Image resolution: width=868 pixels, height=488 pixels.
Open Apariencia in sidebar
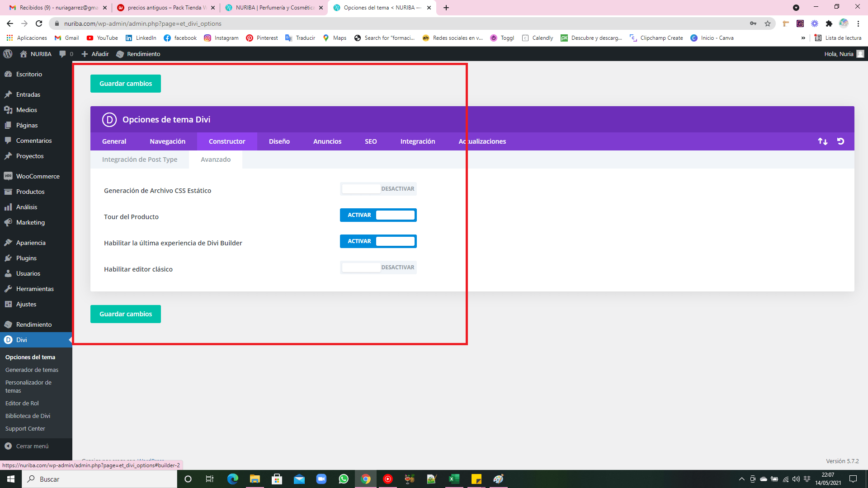click(x=36, y=243)
